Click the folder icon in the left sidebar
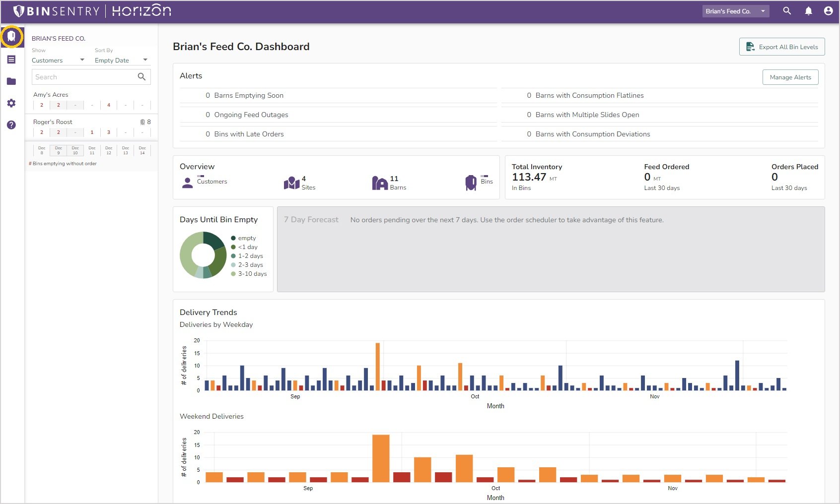Image resolution: width=840 pixels, height=504 pixels. point(11,81)
